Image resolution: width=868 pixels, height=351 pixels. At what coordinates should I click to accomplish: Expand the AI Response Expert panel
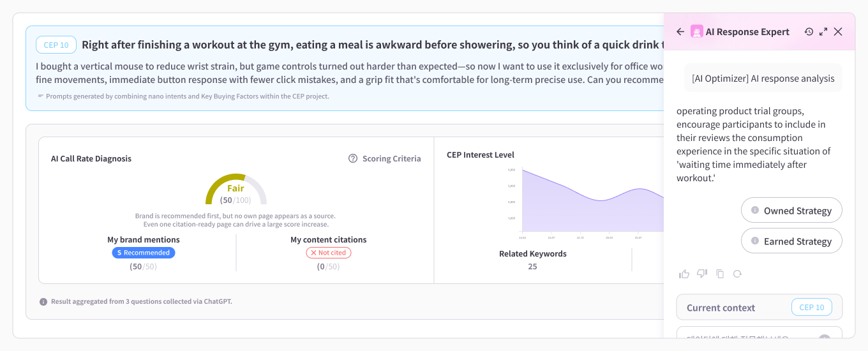point(823,31)
